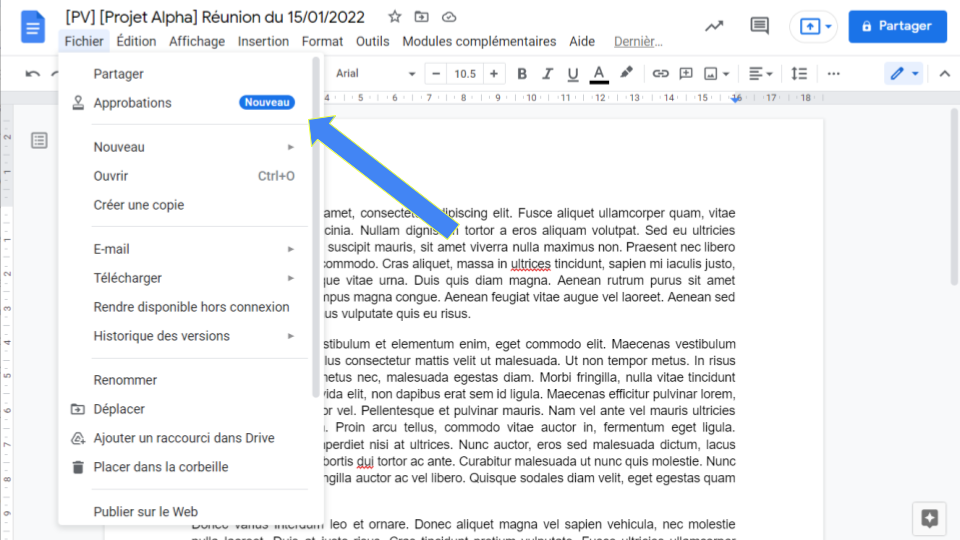The image size is (960, 540).
Task: Select the highlighter color pen icon
Action: click(626, 74)
